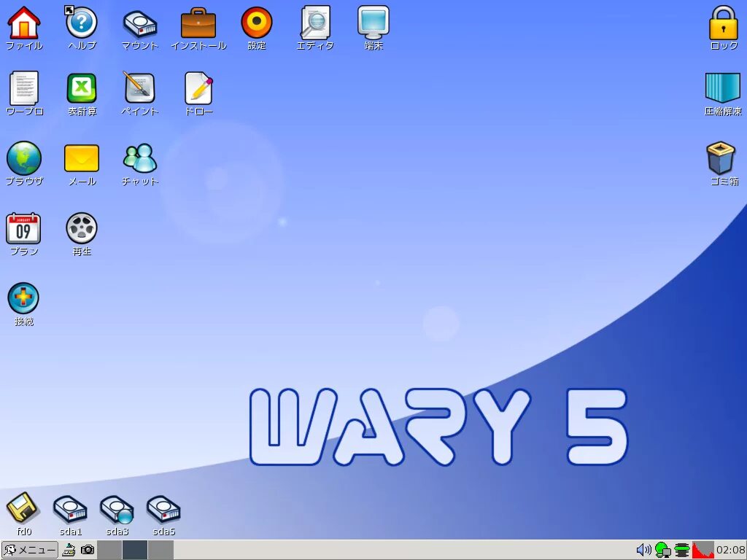Open the メニュー start menu
The width and height of the screenshot is (747, 560).
tap(29, 550)
